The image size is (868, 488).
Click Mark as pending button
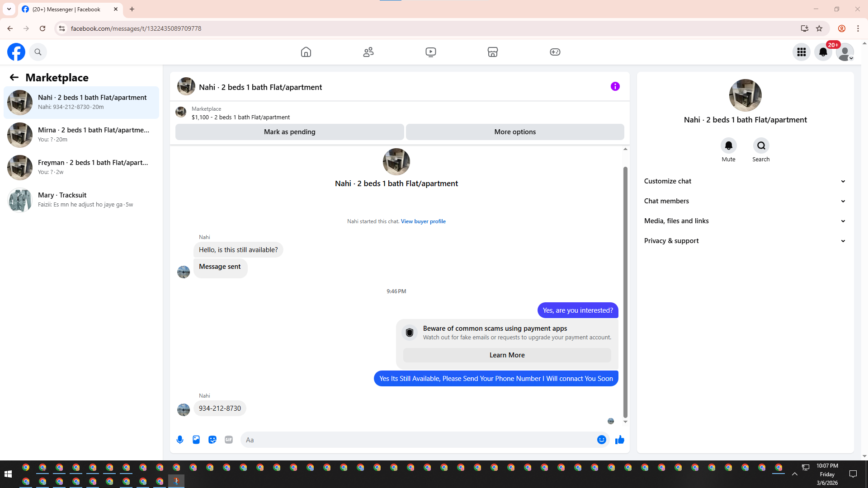click(289, 132)
